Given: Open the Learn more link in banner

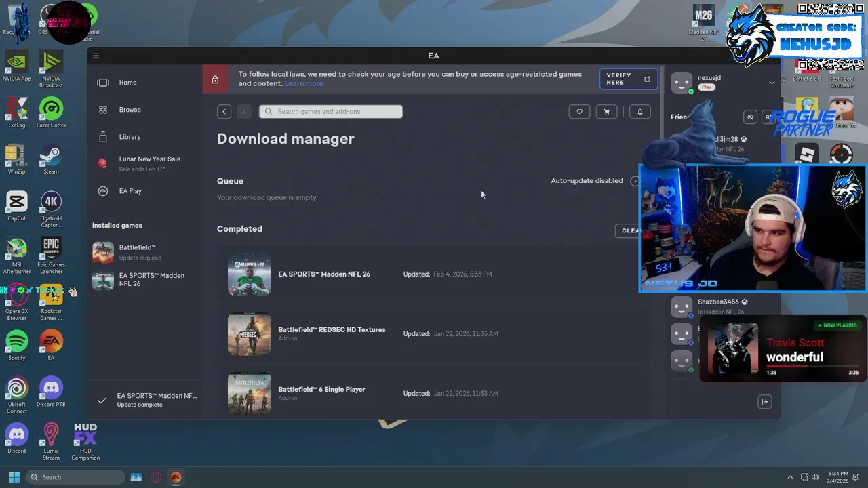Looking at the screenshot, I should pyautogui.click(x=304, y=83).
